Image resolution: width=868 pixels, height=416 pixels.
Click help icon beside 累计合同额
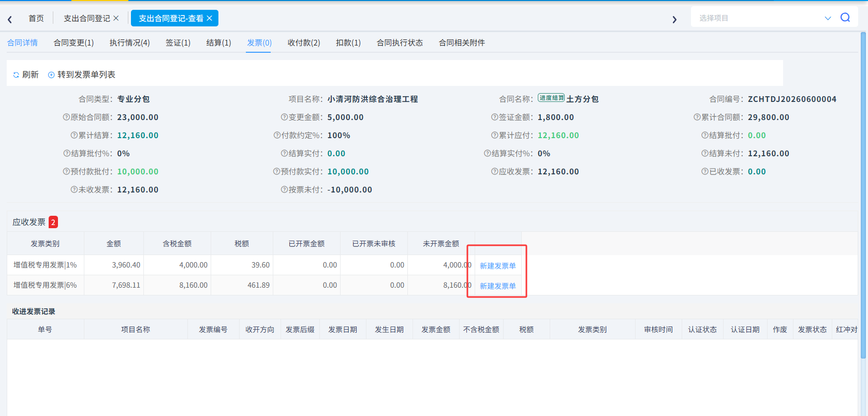click(x=697, y=117)
